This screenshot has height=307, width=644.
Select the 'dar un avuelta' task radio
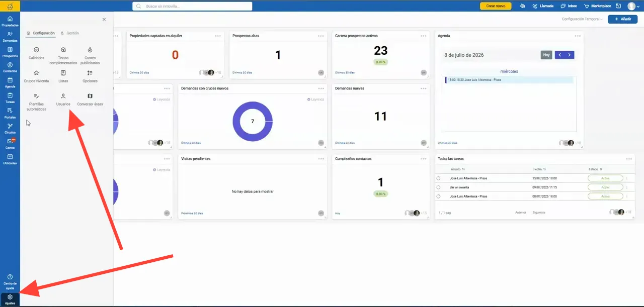(x=438, y=187)
